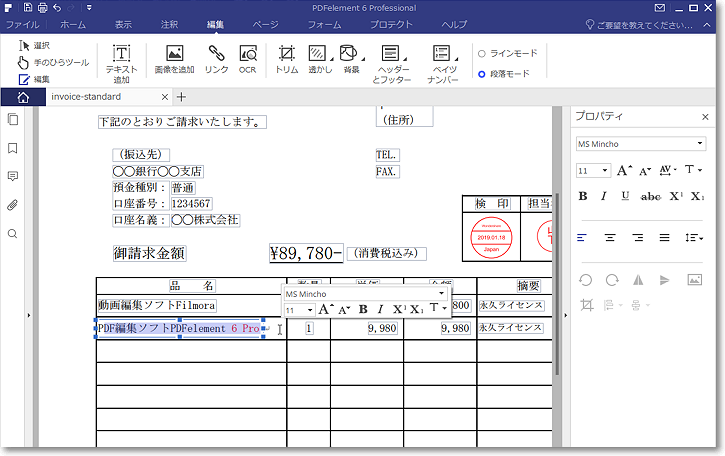This screenshot has width=725, height=456.
Task: Open the attachments paperclip sidebar panel
Action: (x=12, y=205)
